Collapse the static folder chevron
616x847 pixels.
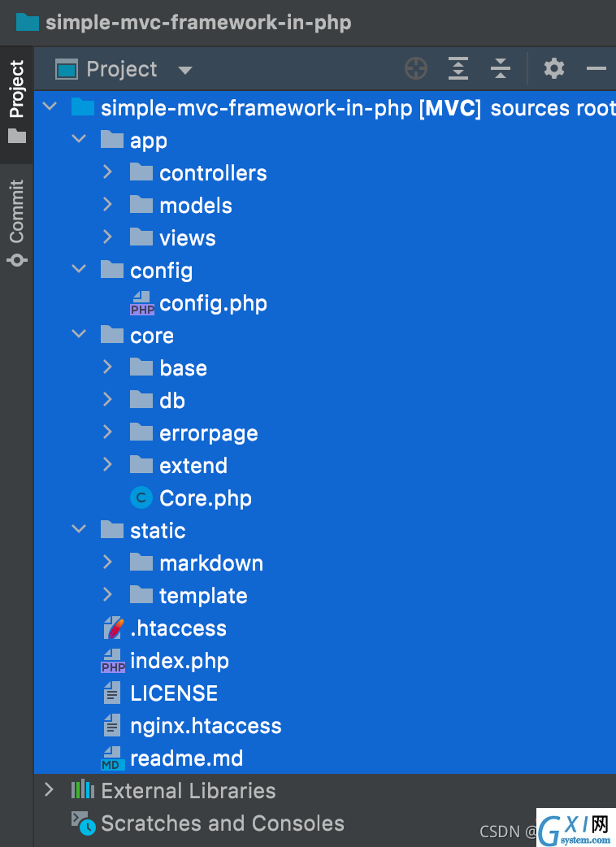point(79,529)
